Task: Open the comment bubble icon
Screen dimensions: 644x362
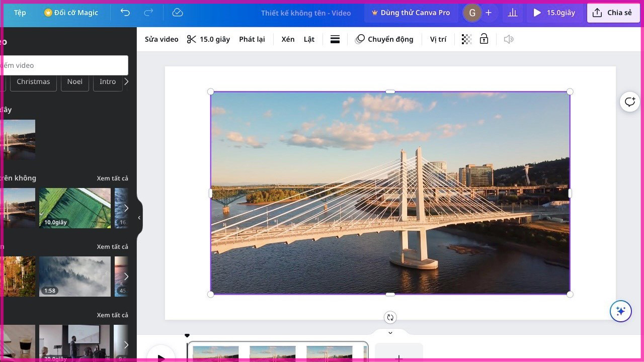Action: tap(629, 102)
